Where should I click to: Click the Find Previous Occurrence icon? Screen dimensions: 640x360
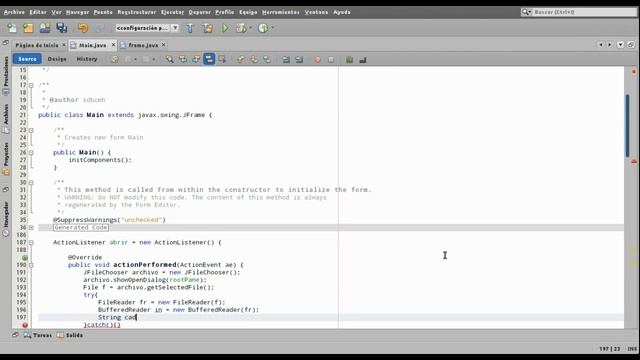click(x=183, y=60)
